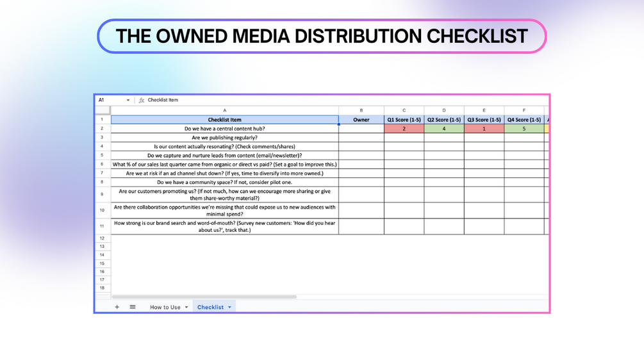Open the Checklist tab dropdown arrow
Screen dimensions: 644x362
click(229, 307)
